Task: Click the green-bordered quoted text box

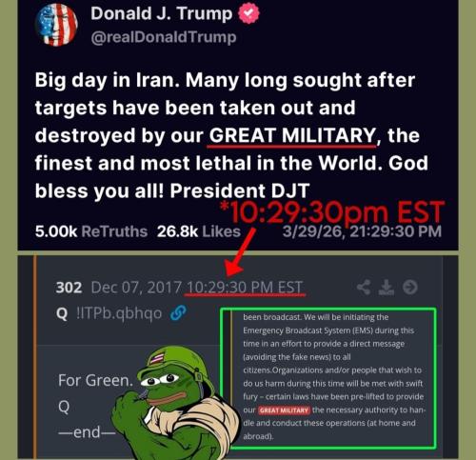Action: tap(328, 378)
